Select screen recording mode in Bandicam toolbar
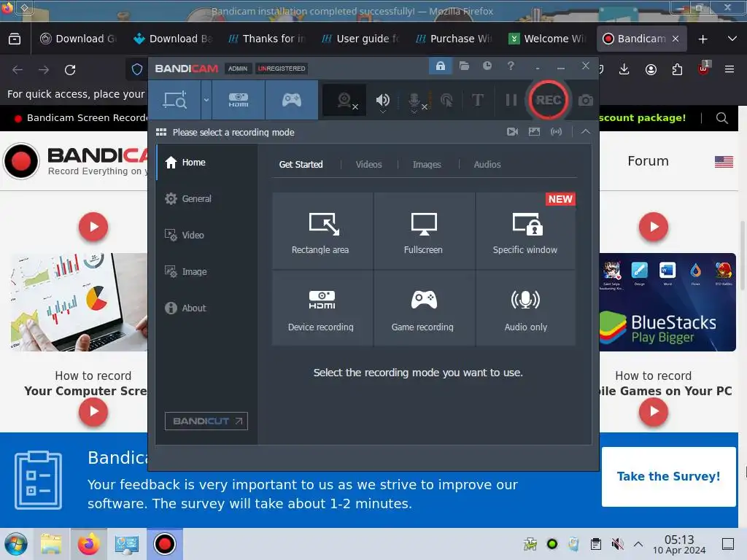The height and width of the screenshot is (560, 747). 175,100
